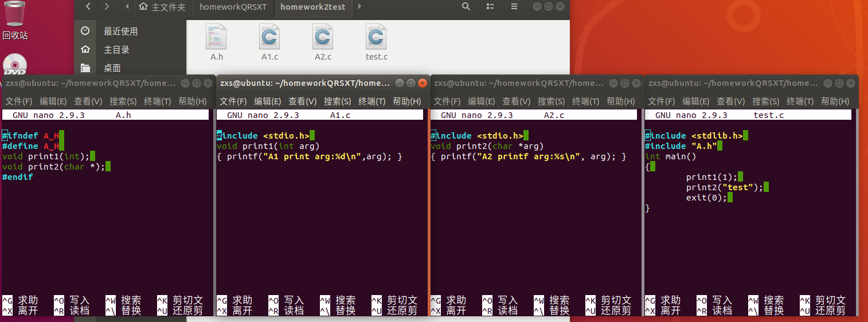Open 搜索(S) menu in test.c terminal

[765, 101]
